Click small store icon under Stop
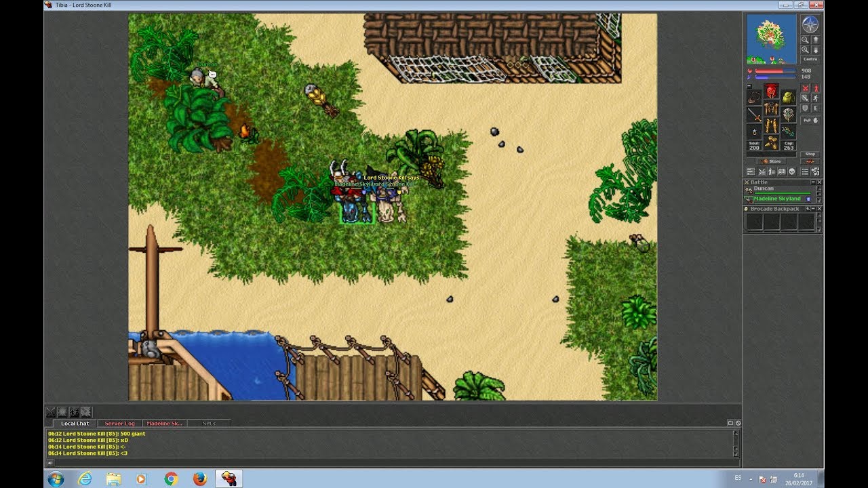This screenshot has height=488, width=868. point(810,161)
